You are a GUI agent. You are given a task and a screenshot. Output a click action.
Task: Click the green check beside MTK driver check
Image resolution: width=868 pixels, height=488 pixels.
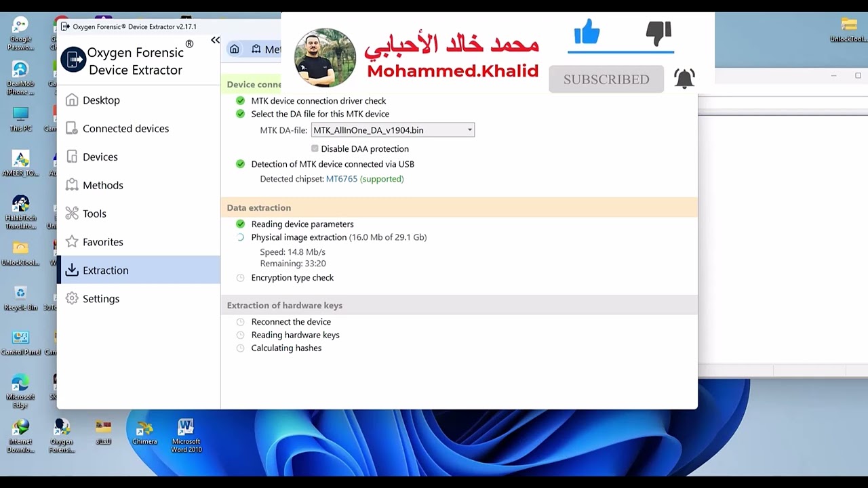(240, 101)
